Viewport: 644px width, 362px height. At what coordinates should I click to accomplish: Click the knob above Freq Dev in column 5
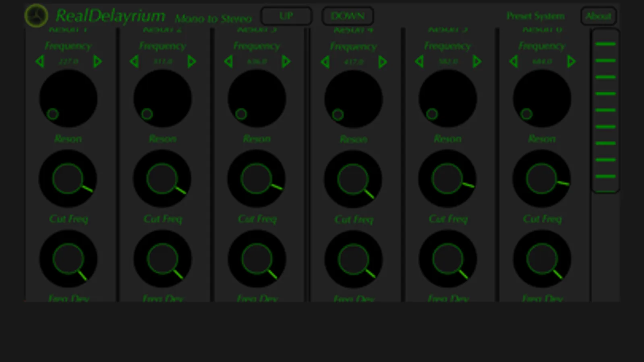tap(448, 259)
